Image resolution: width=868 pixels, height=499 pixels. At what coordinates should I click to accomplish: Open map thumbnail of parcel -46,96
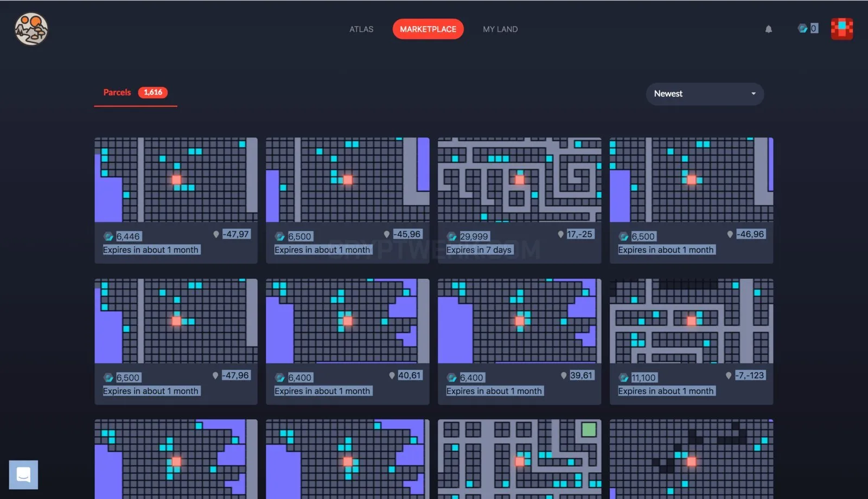click(692, 180)
